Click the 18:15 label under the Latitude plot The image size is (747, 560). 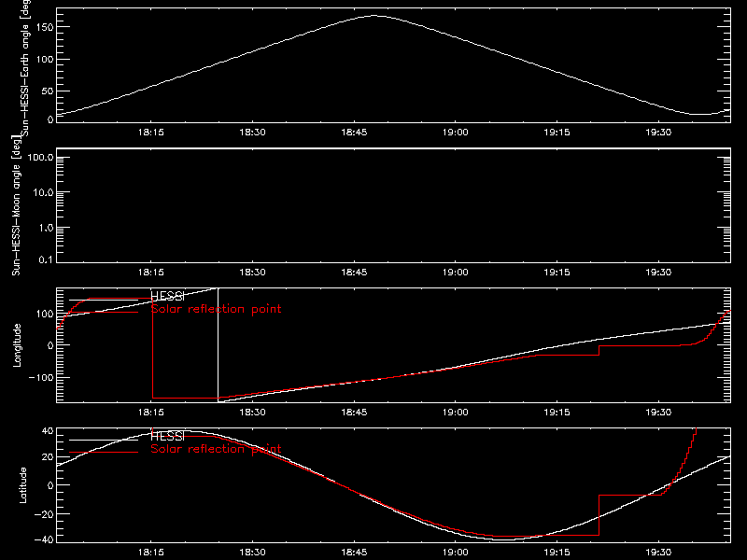coord(151,552)
